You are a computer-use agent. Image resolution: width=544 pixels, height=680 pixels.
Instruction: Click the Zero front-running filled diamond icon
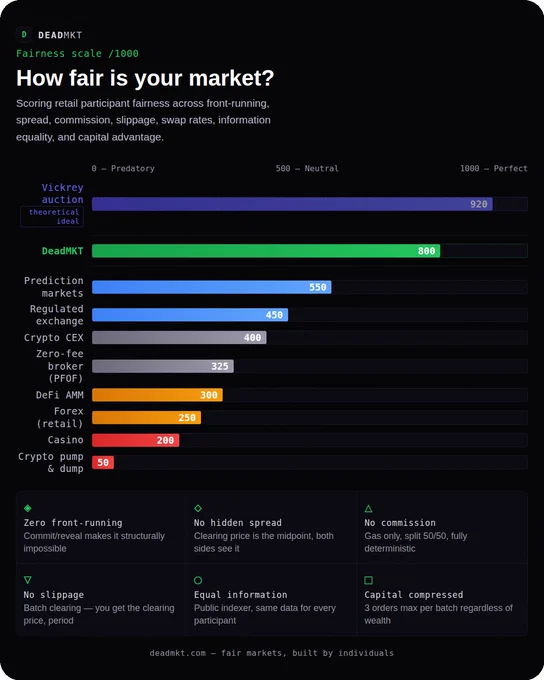(28, 508)
